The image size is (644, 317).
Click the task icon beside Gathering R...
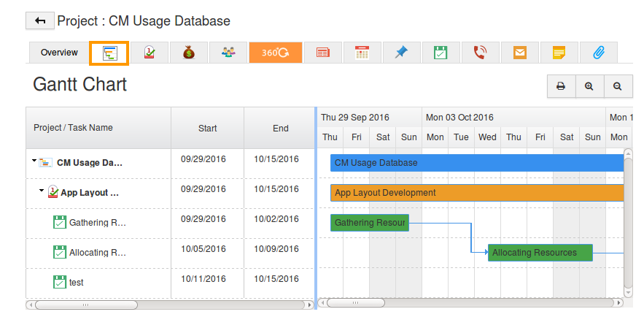(60, 222)
